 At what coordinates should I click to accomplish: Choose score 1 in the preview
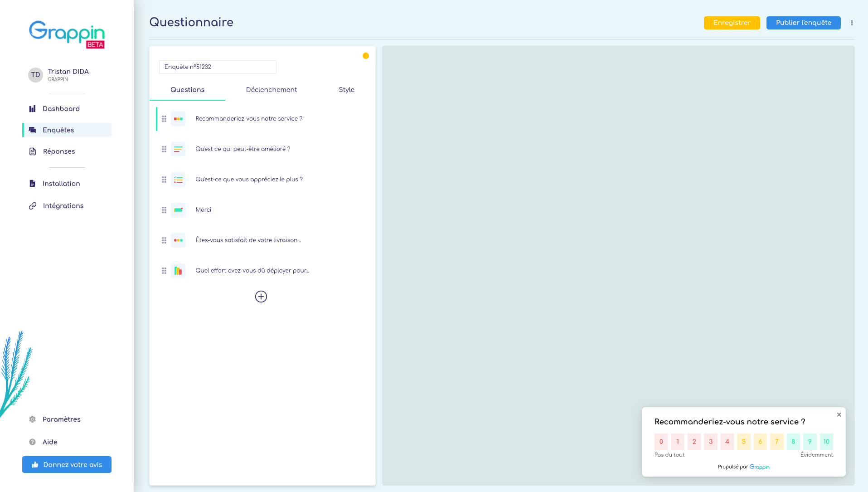[678, 442]
